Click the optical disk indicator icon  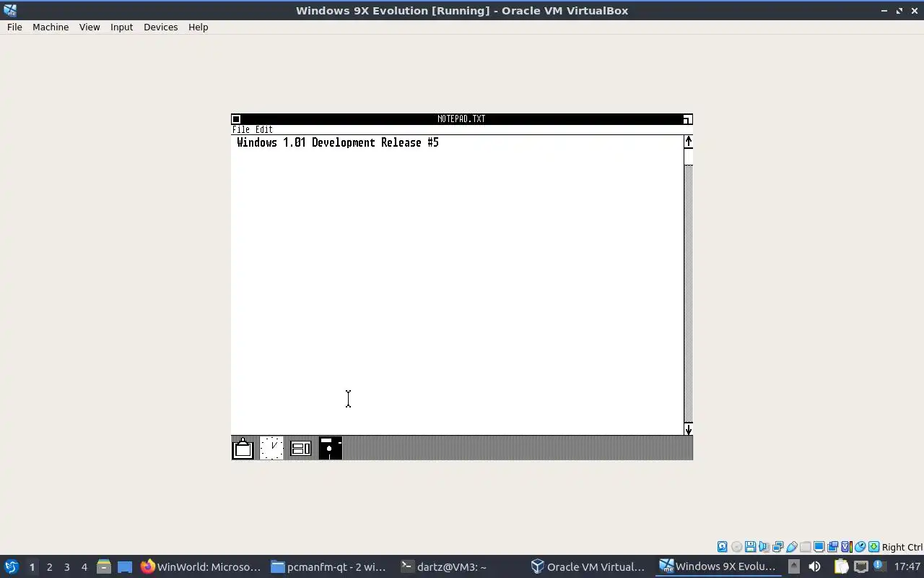pyautogui.click(x=736, y=547)
